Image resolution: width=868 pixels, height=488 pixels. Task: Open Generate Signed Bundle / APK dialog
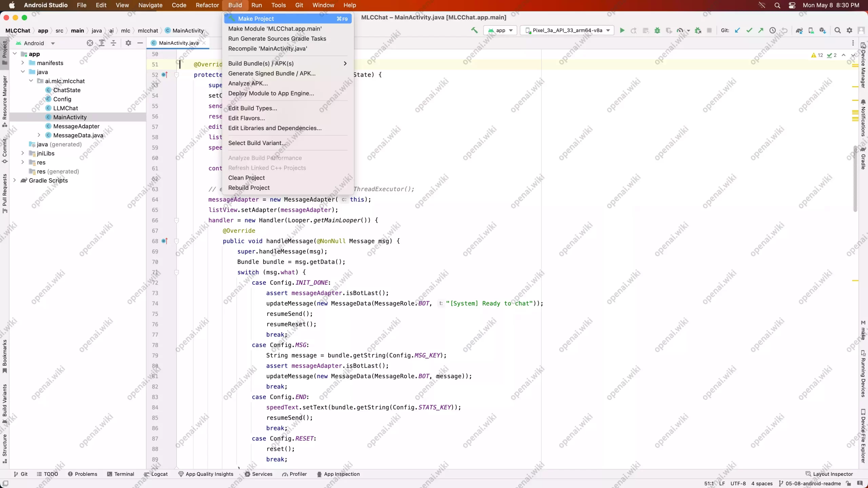(271, 73)
